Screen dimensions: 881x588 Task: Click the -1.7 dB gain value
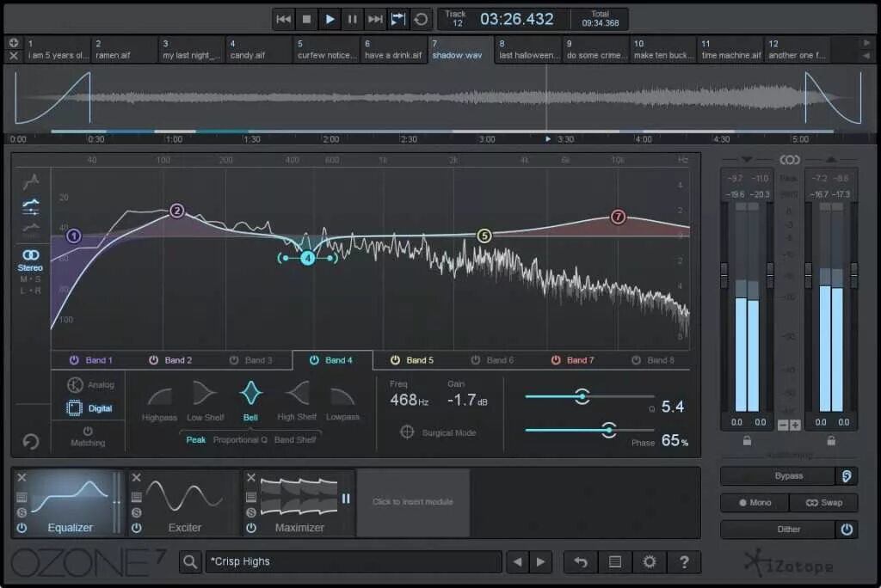tap(467, 400)
